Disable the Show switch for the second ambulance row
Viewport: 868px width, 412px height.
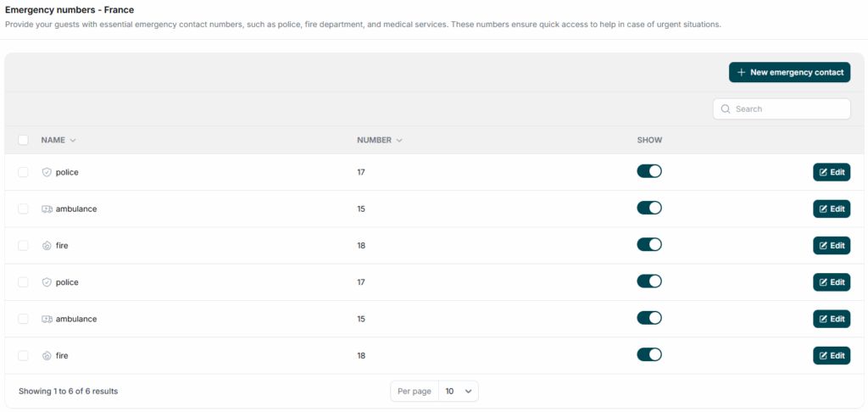(x=649, y=318)
